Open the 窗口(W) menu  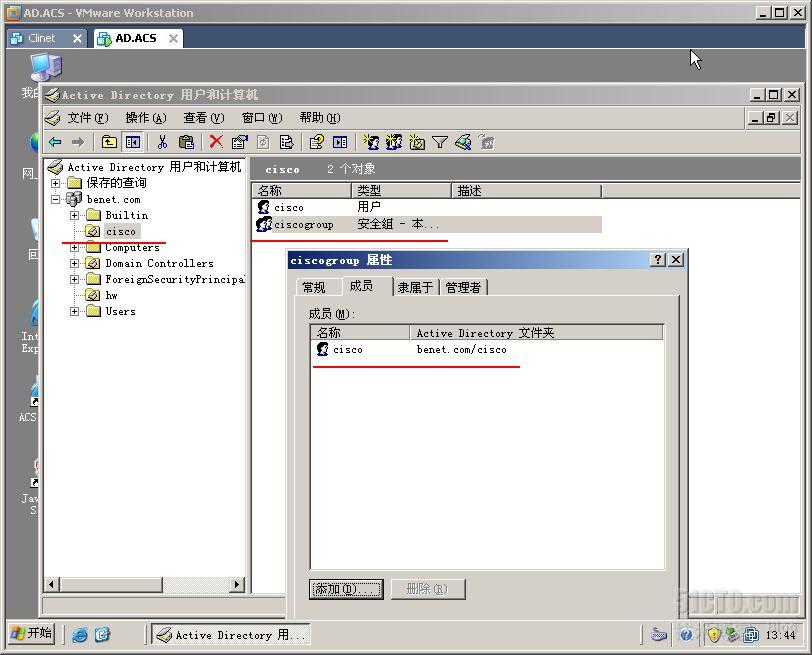coord(262,118)
